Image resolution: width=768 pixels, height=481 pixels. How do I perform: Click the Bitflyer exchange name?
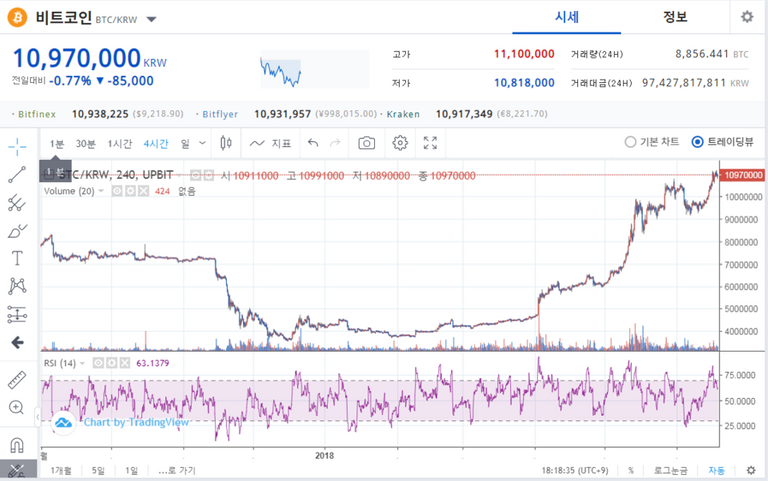point(220,114)
